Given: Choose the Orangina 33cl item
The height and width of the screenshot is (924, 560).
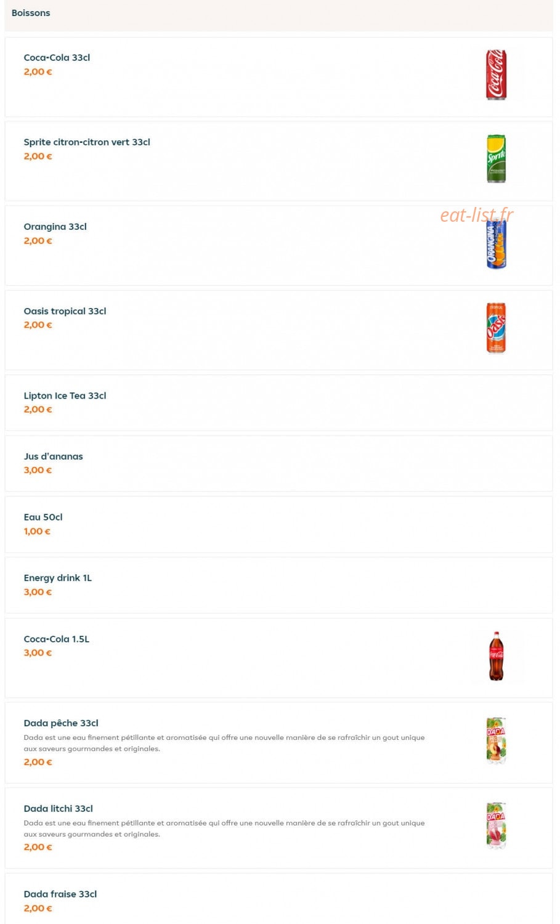Looking at the screenshot, I should [x=278, y=245].
